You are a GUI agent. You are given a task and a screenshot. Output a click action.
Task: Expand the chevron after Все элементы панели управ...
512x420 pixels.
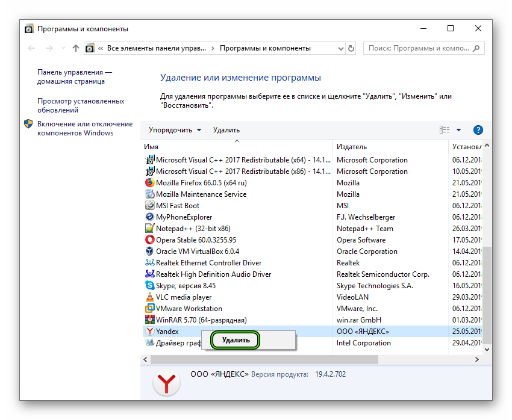tap(213, 48)
